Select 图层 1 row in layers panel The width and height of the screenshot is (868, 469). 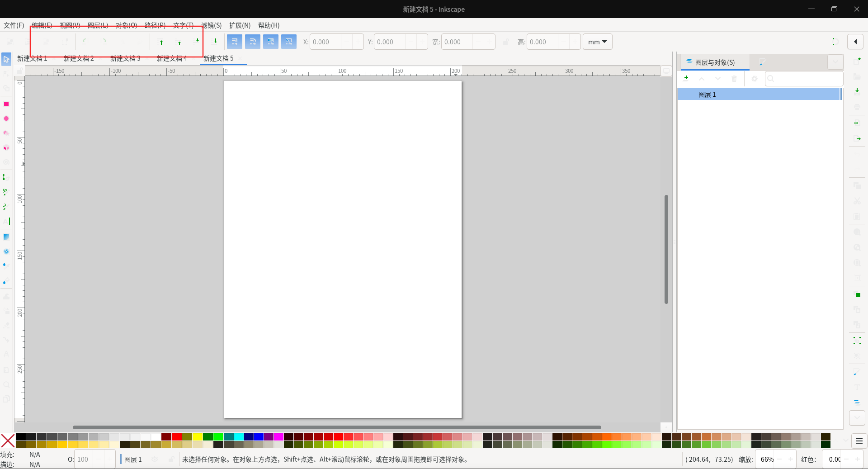[759, 95]
